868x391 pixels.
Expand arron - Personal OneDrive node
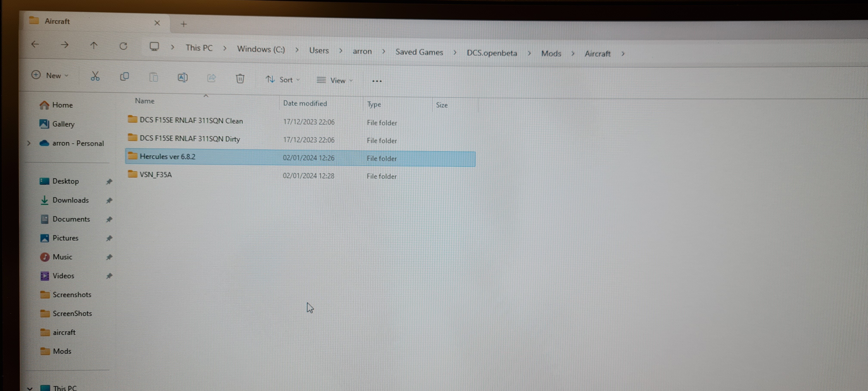[29, 143]
